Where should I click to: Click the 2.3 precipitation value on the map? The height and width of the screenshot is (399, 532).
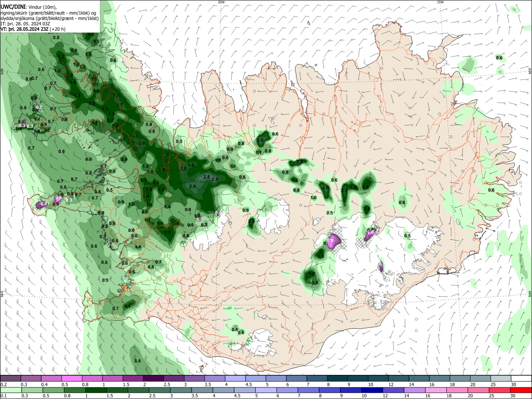[299, 162]
